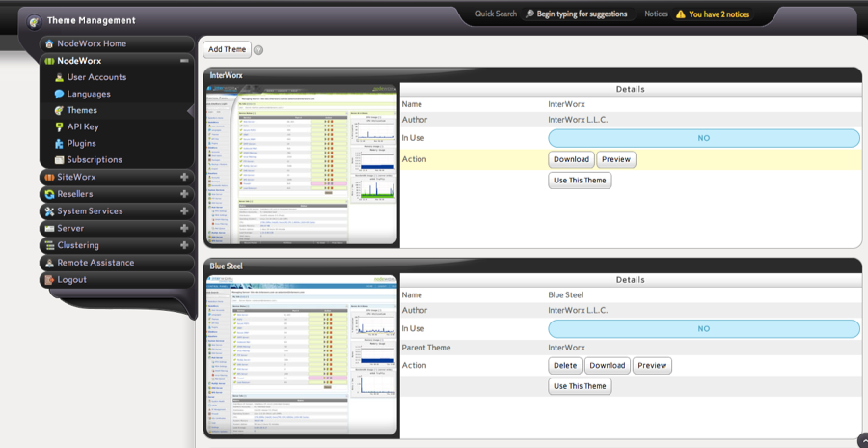868x448 pixels.
Task: Click the Subscriptions icon
Action: coord(59,159)
